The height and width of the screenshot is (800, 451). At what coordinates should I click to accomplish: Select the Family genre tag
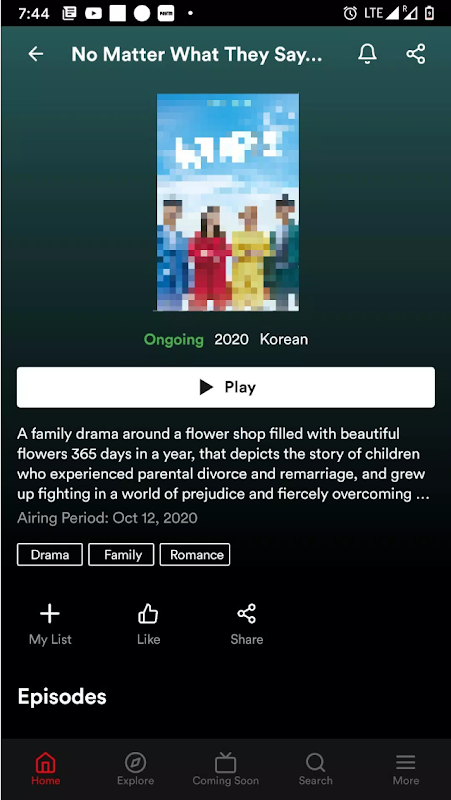[x=121, y=555]
